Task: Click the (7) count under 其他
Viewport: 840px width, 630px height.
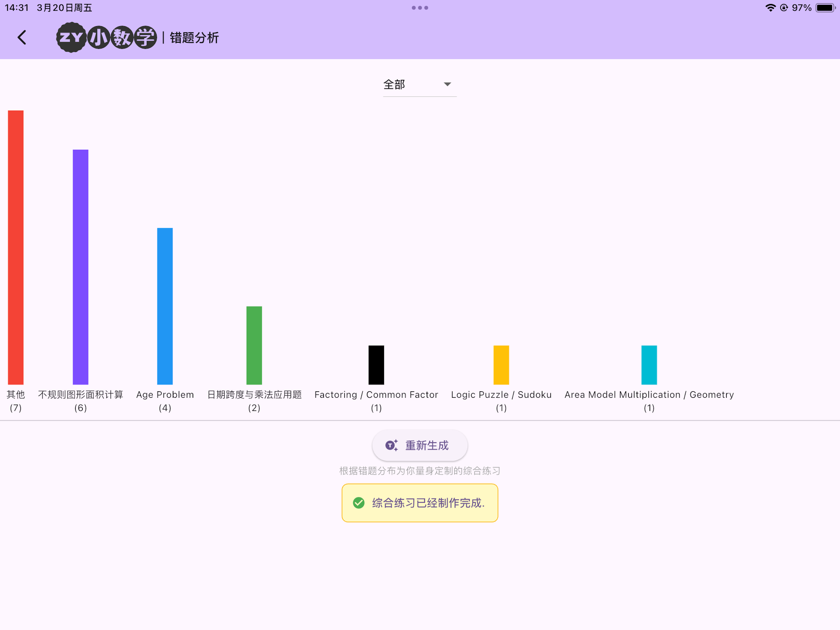Action: click(16, 408)
